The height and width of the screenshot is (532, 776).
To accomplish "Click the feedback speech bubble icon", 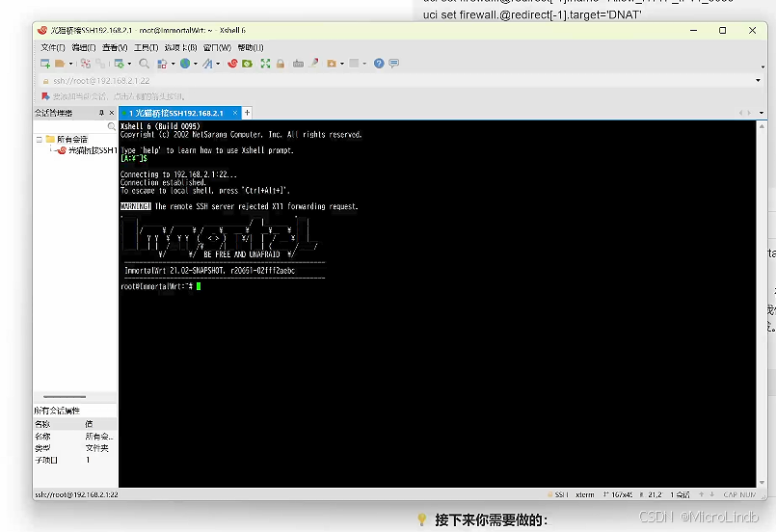I will click(394, 64).
